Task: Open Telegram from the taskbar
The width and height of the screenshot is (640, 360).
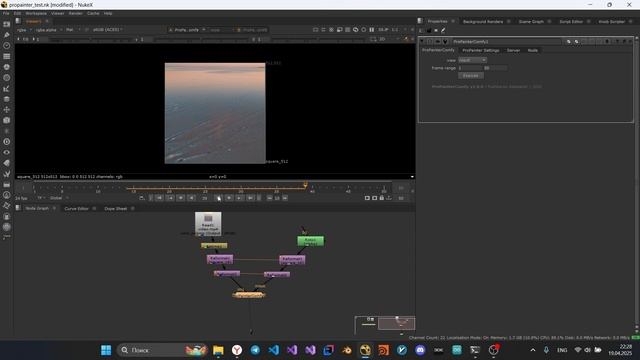Action: [255, 350]
